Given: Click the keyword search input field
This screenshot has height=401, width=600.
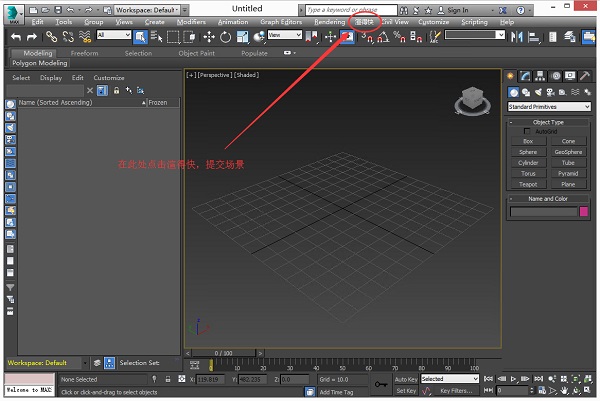Looking at the screenshot, I should pyautogui.click(x=350, y=8).
